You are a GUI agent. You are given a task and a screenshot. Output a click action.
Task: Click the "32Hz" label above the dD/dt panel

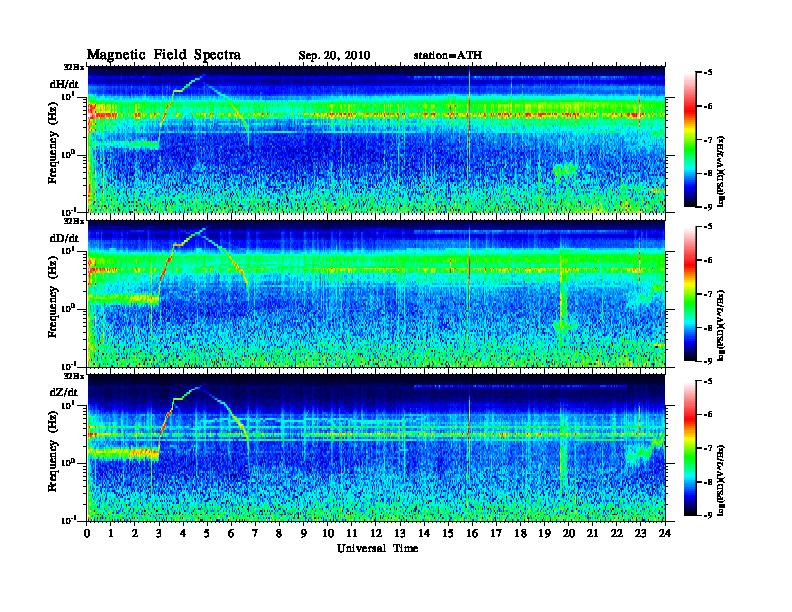tap(73, 221)
